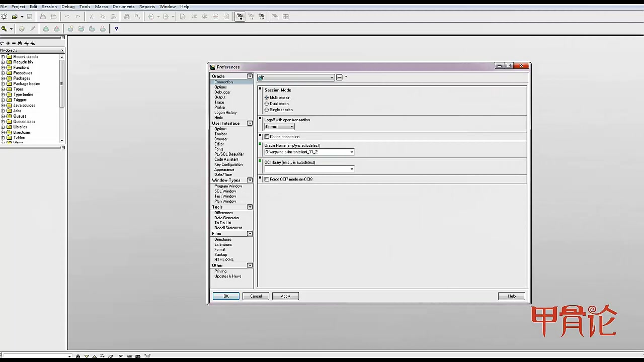Click Cancel in Preferences dialog
Screen dimensions: 644x362
click(256, 296)
